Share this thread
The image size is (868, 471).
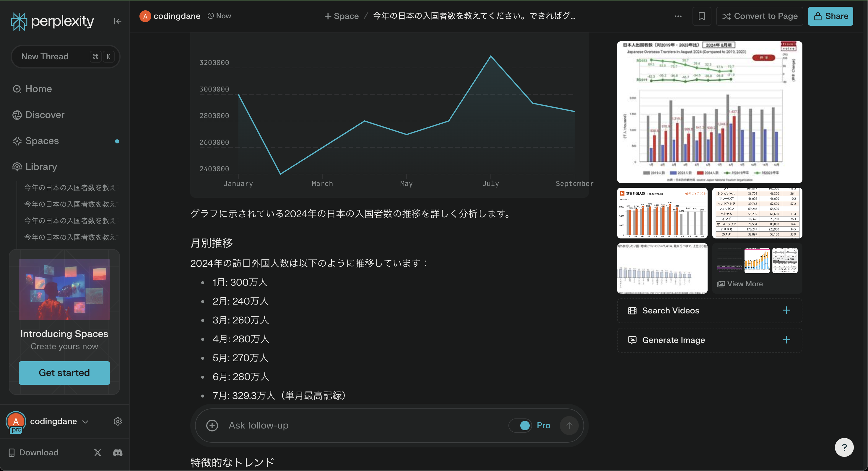coord(830,16)
